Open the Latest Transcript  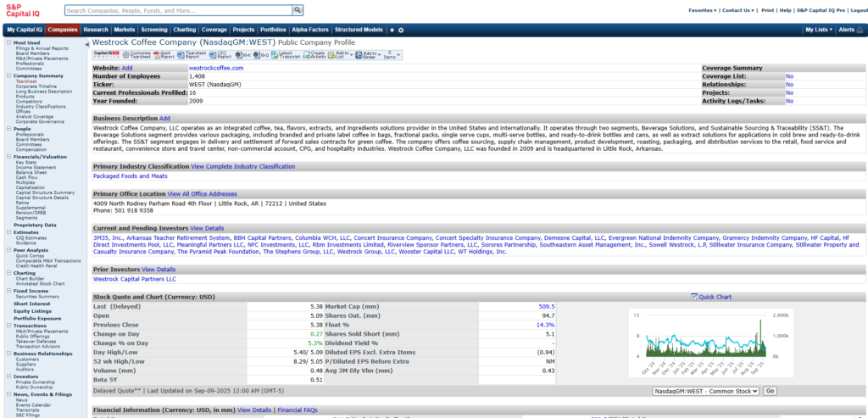[281, 54]
